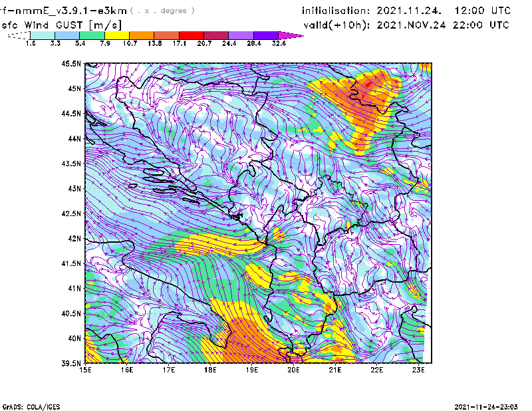Click the legend value '5.4'
The width and height of the screenshot is (532, 411).
[80, 43]
